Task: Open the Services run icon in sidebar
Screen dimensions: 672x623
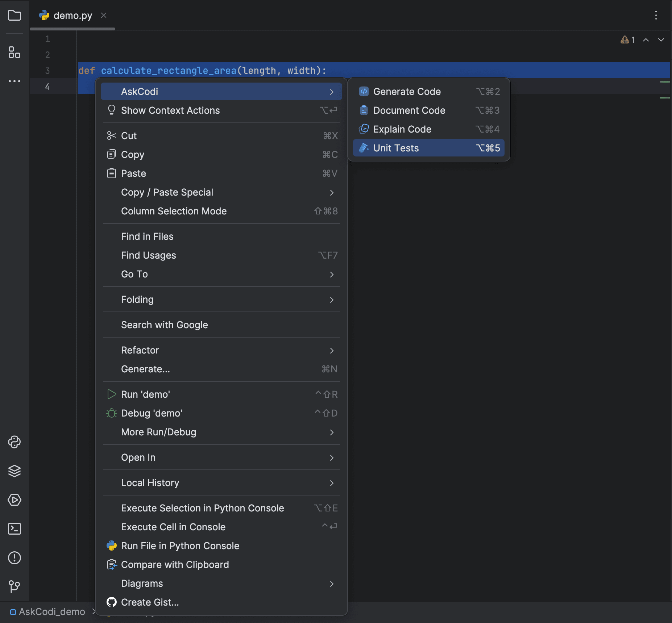Action: point(14,500)
